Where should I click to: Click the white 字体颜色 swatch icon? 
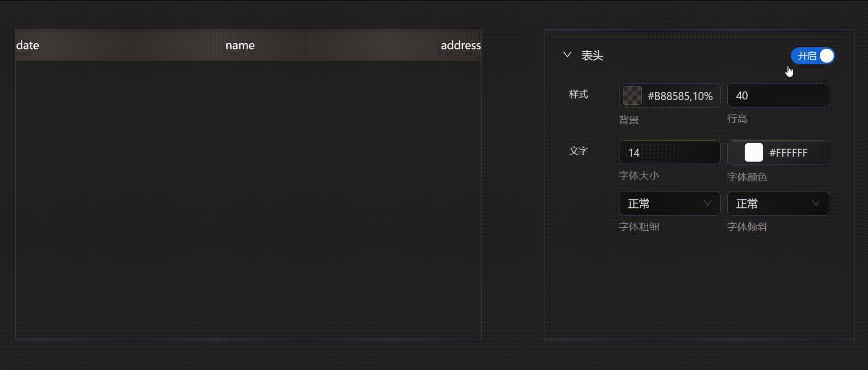[x=753, y=152]
